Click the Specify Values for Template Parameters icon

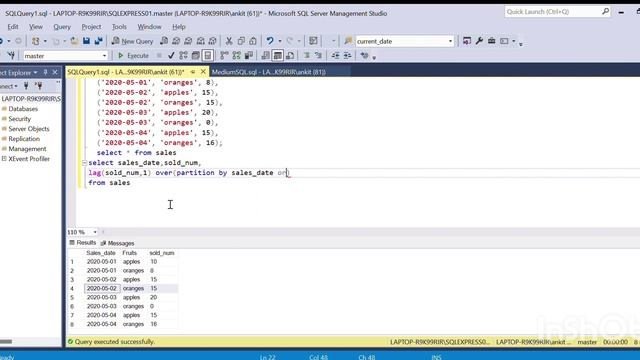(x=364, y=56)
